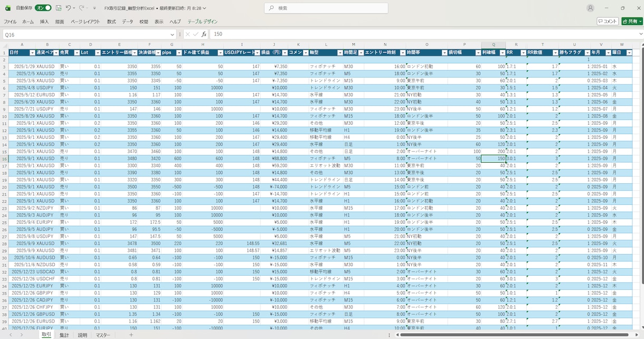This screenshot has height=339, width=644.
Task: Click the next sheet navigation arrow
Action: [x=21, y=335]
